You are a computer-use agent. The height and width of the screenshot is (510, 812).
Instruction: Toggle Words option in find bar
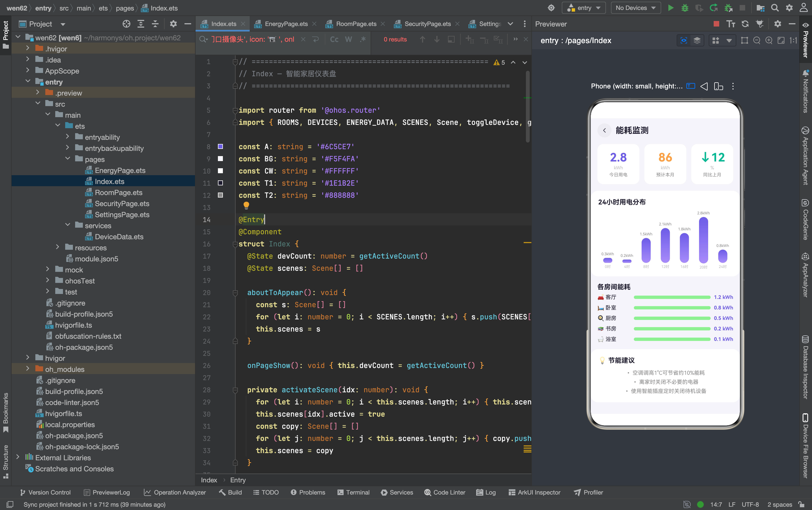click(348, 40)
